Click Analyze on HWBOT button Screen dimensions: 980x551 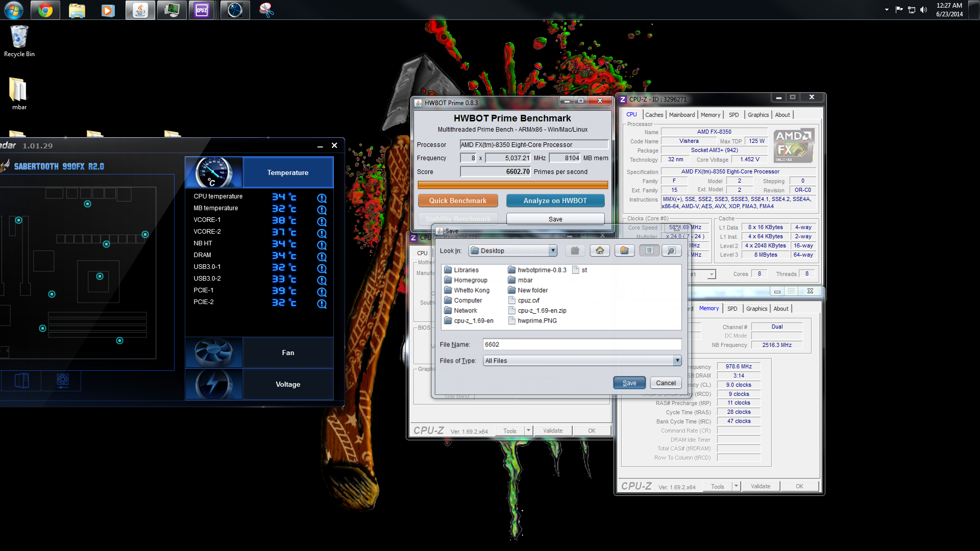point(555,201)
